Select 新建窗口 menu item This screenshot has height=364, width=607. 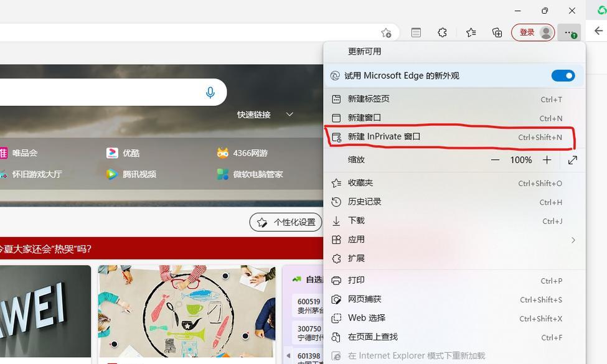pos(454,118)
